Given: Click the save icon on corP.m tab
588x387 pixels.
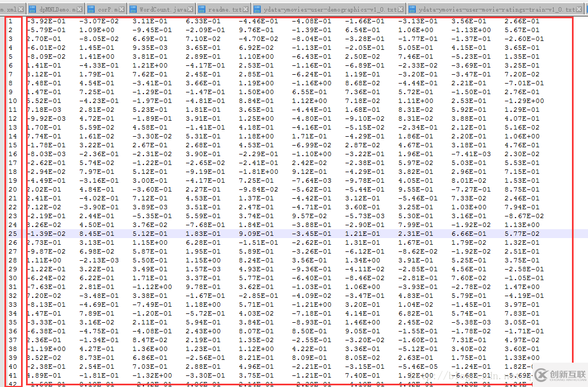Looking at the screenshot, I should [x=91, y=9].
